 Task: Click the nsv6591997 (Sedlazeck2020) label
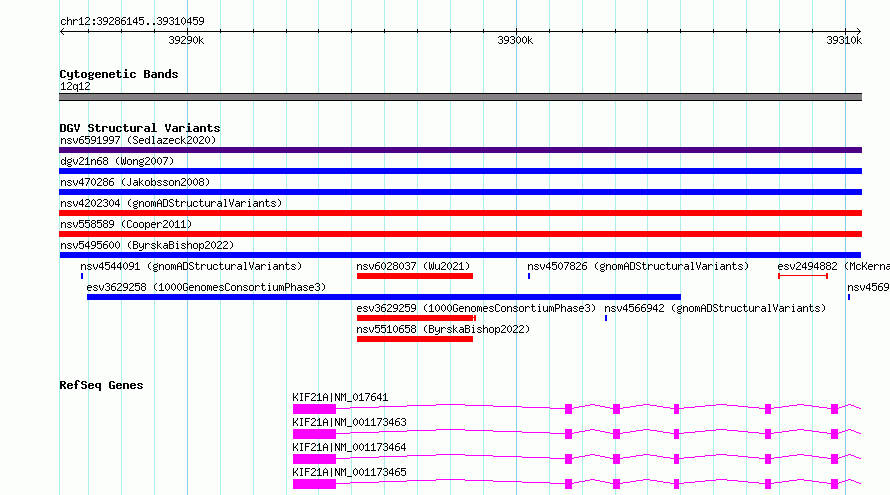point(138,140)
